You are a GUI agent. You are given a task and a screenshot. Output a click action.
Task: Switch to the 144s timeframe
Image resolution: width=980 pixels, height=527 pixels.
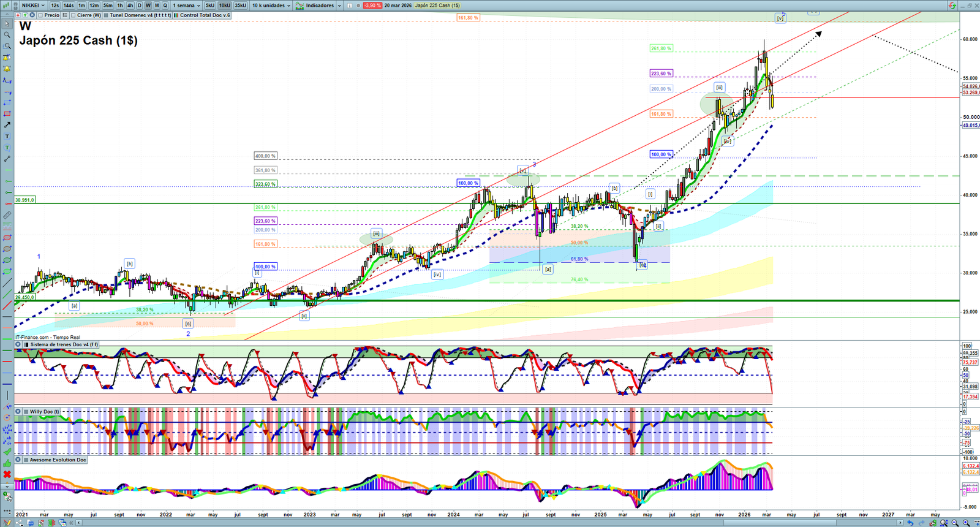click(x=69, y=6)
